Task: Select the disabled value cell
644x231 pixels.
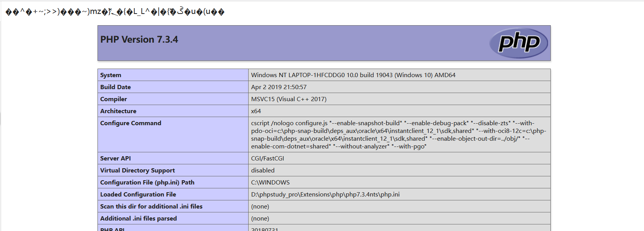Action: click(399, 171)
